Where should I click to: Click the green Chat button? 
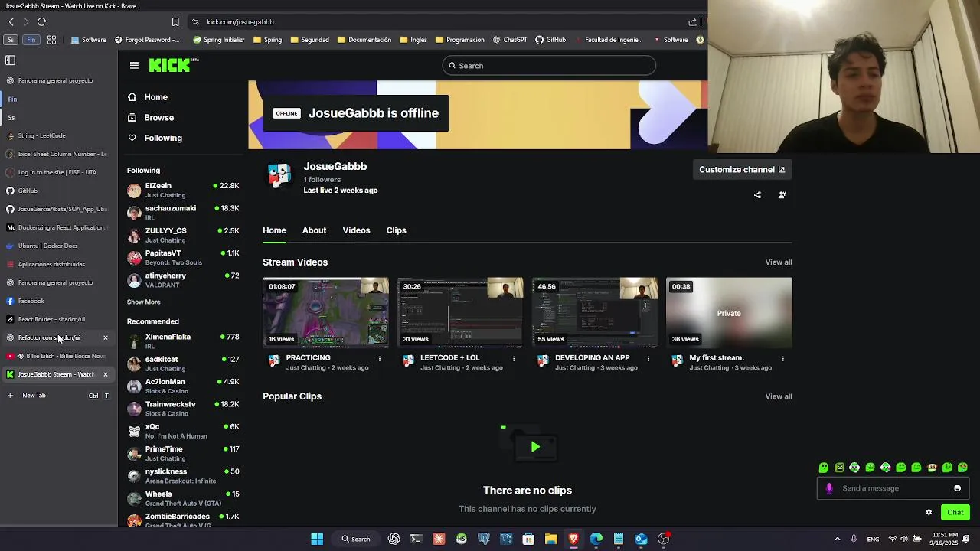pos(955,513)
